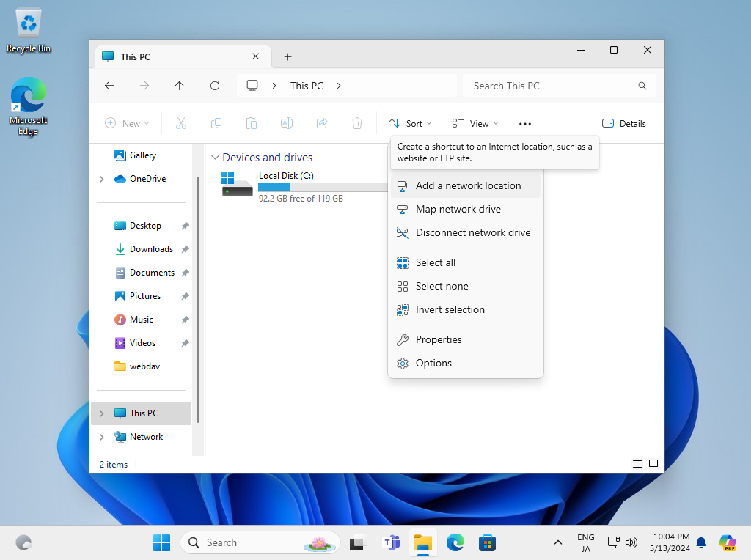The image size is (751, 560).
Task: Expand Network tree node
Action: [x=101, y=437]
